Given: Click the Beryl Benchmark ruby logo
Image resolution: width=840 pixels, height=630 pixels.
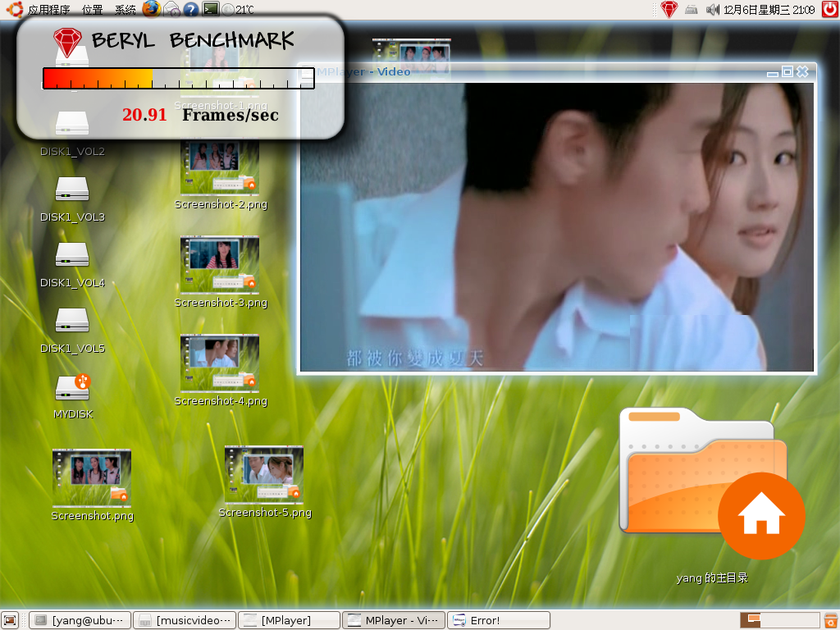Looking at the screenshot, I should pyautogui.click(x=67, y=43).
